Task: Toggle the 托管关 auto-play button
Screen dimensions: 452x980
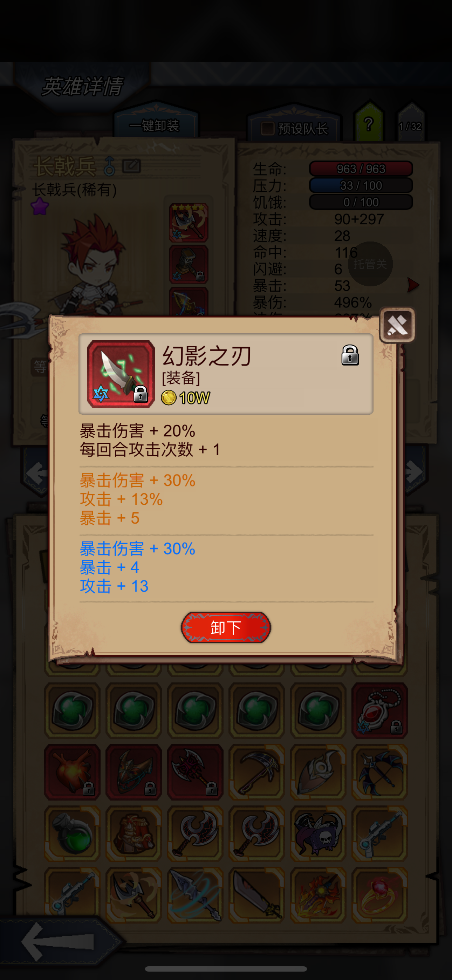Action: [x=369, y=264]
